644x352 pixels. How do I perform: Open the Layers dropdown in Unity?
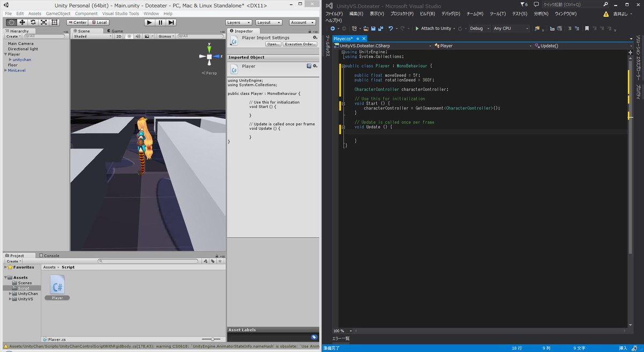(x=238, y=23)
